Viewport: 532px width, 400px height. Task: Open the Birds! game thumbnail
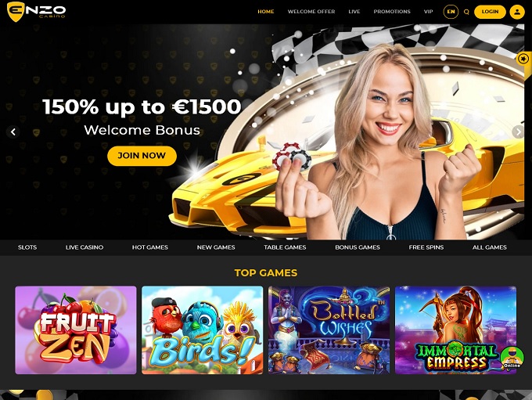coord(202,330)
